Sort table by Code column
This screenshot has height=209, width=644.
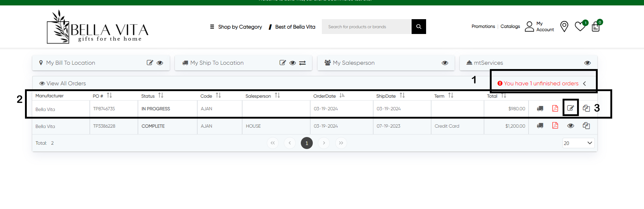click(218, 95)
